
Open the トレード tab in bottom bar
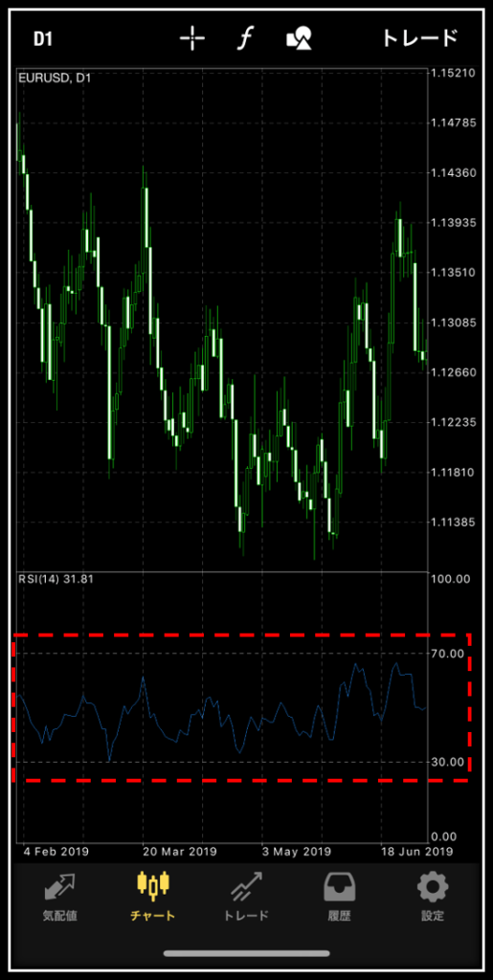(246, 898)
